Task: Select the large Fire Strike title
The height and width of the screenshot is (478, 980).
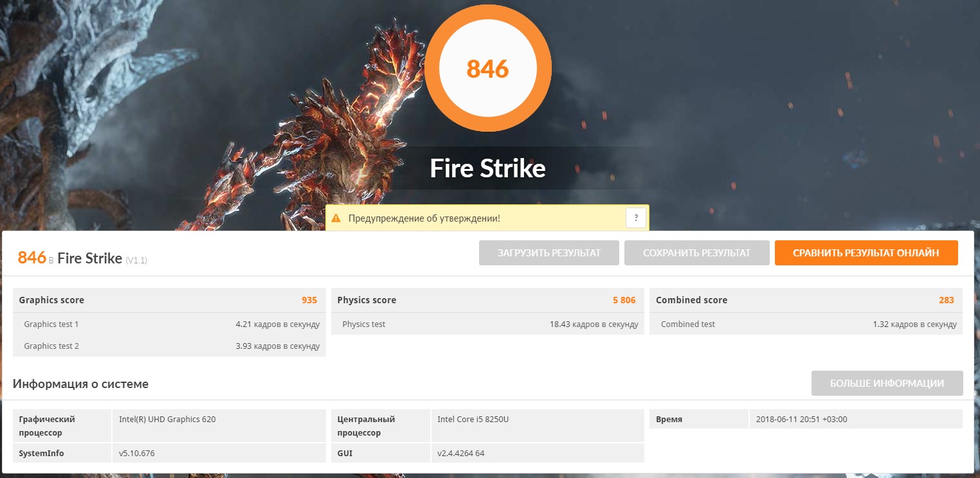Action: pyautogui.click(x=487, y=168)
